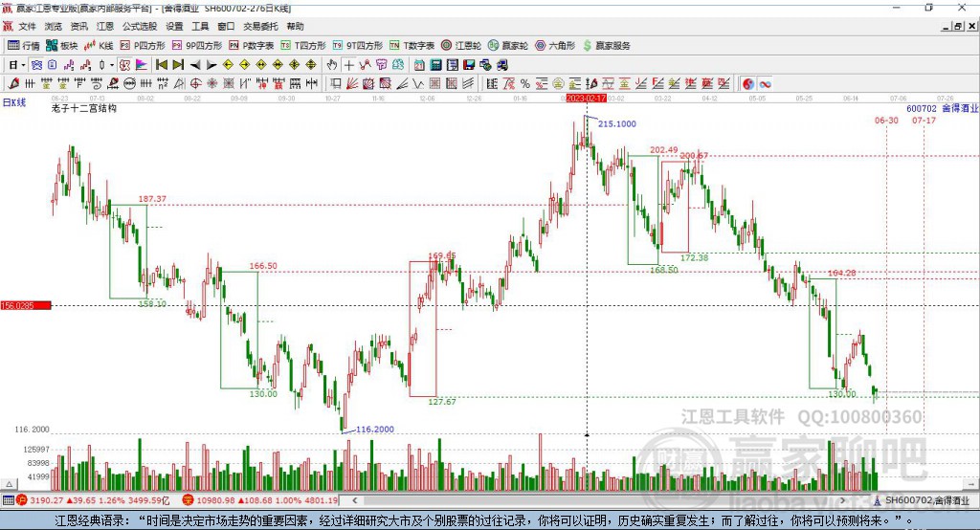Open the 窗口 menu
Screen dimensions: 980x530
click(x=226, y=26)
